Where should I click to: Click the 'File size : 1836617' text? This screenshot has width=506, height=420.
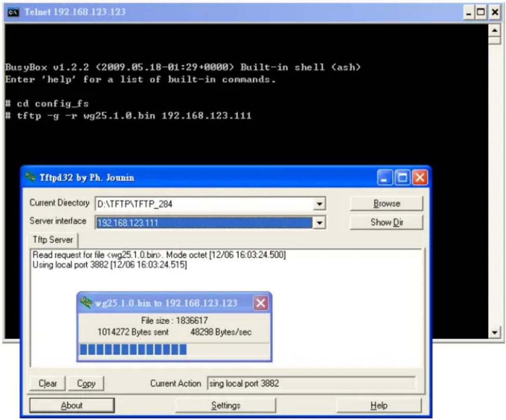[x=174, y=320]
